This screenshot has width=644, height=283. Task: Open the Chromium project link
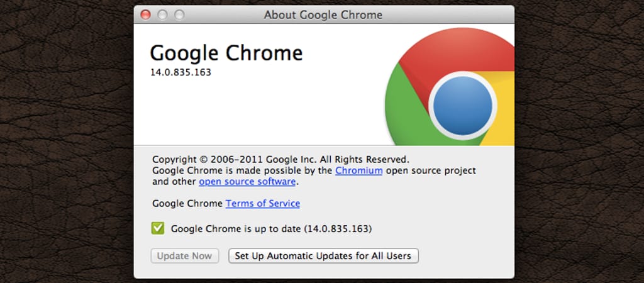358,170
